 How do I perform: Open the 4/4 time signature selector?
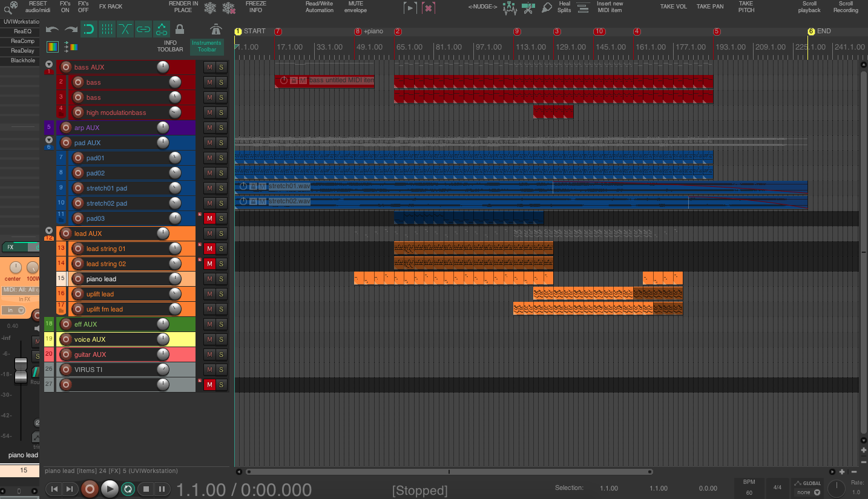[x=777, y=487]
